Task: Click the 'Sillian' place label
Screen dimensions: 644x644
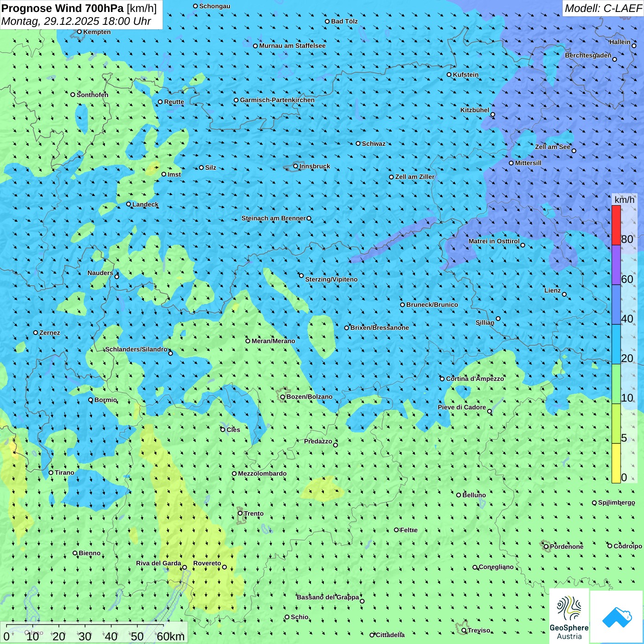Action: click(x=485, y=322)
